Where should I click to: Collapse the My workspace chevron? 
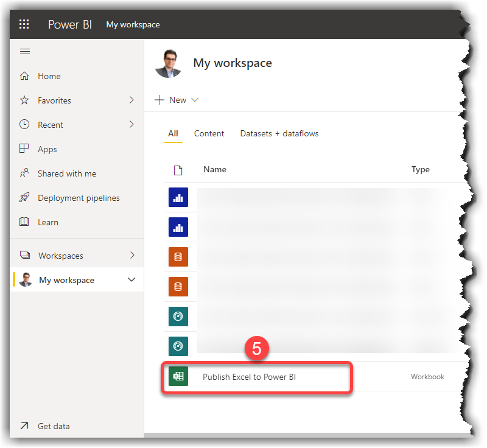coord(131,279)
